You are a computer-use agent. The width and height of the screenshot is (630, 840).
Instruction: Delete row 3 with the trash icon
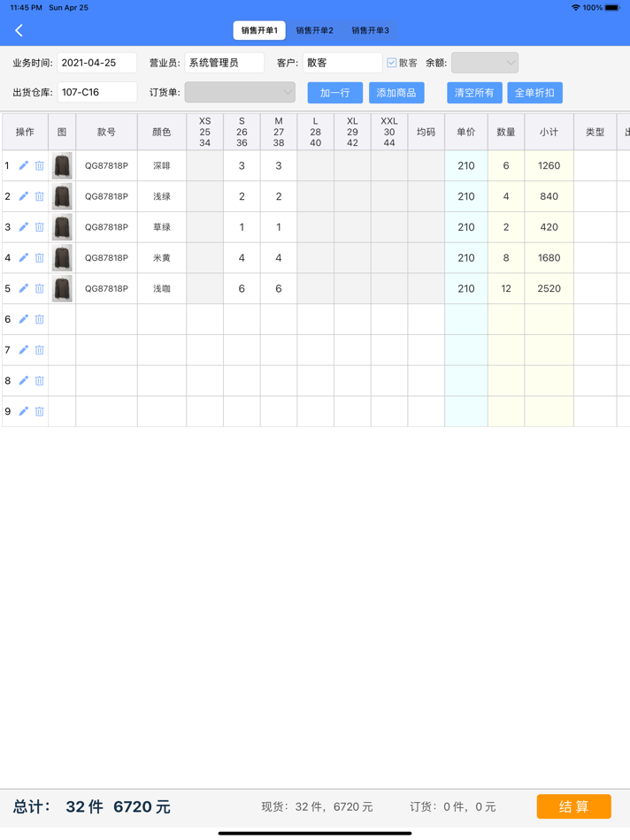click(39, 227)
